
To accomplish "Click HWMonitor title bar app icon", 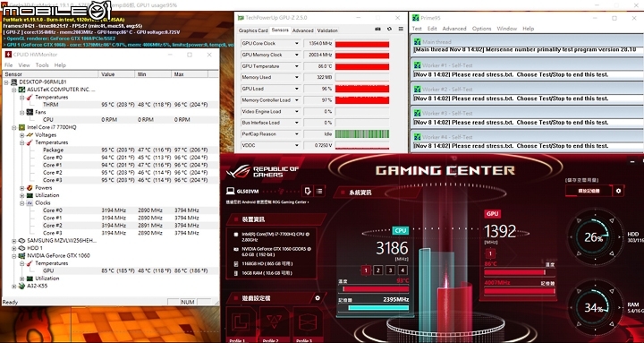I will tap(8, 55).
